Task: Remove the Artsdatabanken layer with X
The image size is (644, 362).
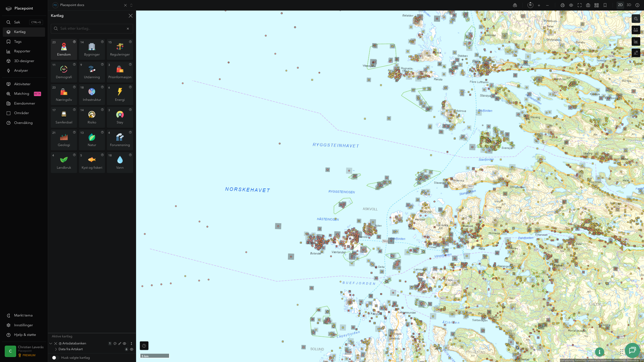Action: click(56, 343)
